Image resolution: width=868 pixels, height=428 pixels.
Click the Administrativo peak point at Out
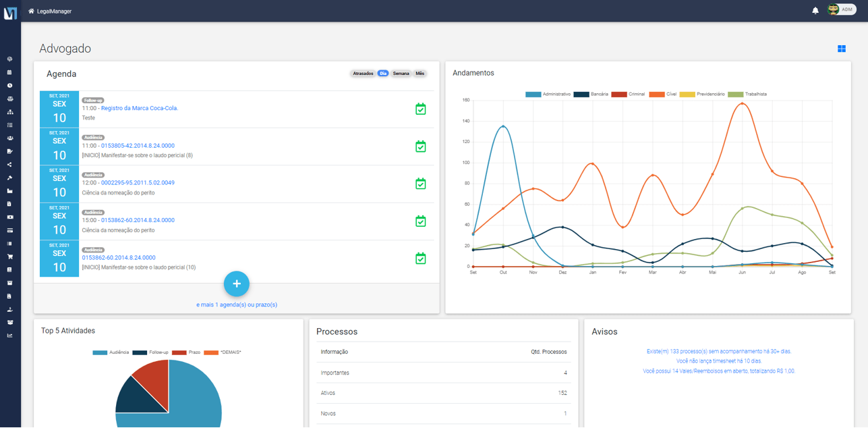(503, 126)
